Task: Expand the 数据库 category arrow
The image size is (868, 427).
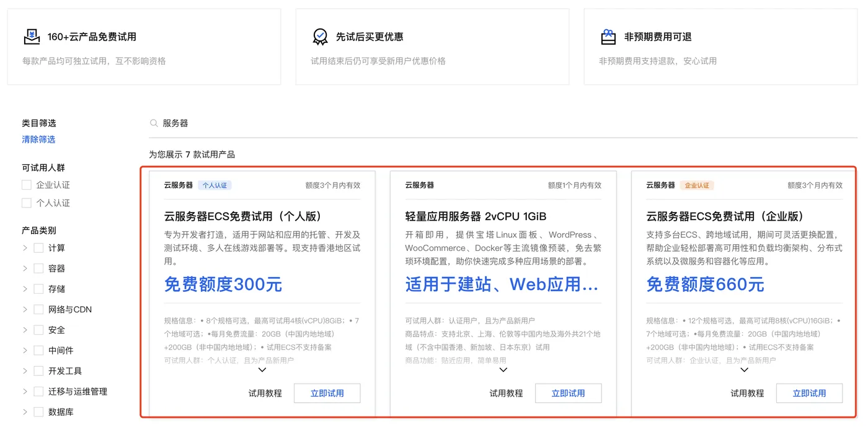Action: (25, 412)
